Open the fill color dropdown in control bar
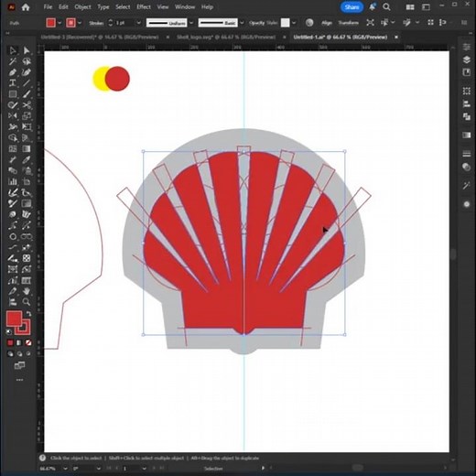This screenshot has height=476, width=476. click(x=59, y=23)
